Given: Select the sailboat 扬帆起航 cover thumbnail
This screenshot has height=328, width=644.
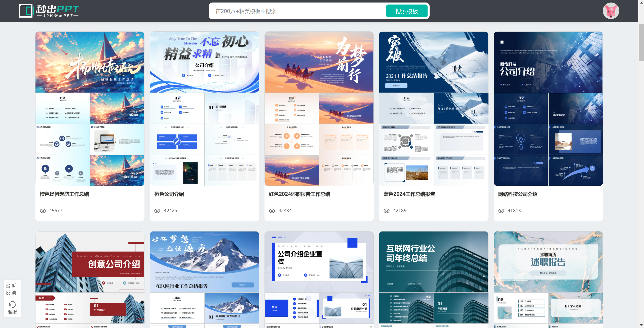Looking at the screenshot, I should click(90, 62).
